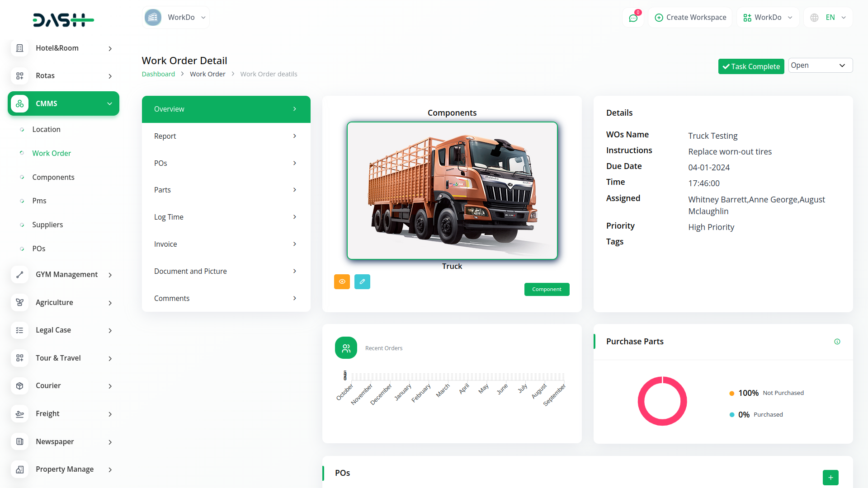Click the teal pencil edit icon

pyautogui.click(x=362, y=282)
